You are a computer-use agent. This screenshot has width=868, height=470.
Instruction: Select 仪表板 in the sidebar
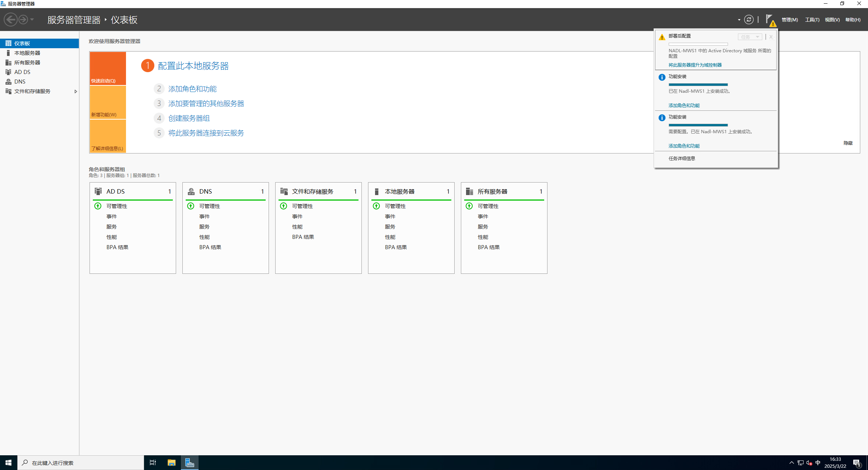pos(39,43)
